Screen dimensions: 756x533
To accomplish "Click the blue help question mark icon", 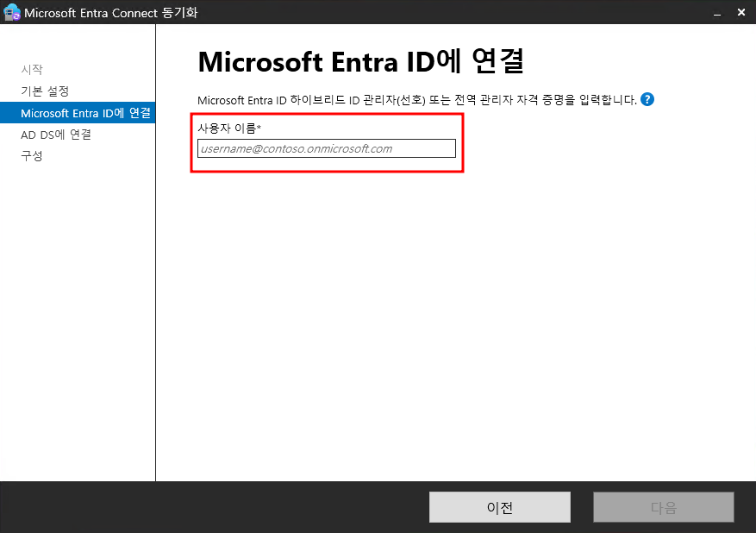I will [x=647, y=99].
